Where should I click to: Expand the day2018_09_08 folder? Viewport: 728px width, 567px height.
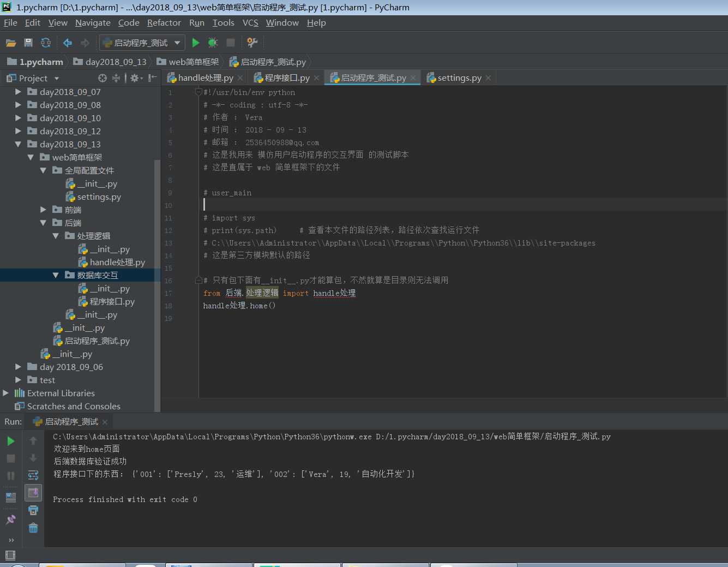(x=18, y=105)
